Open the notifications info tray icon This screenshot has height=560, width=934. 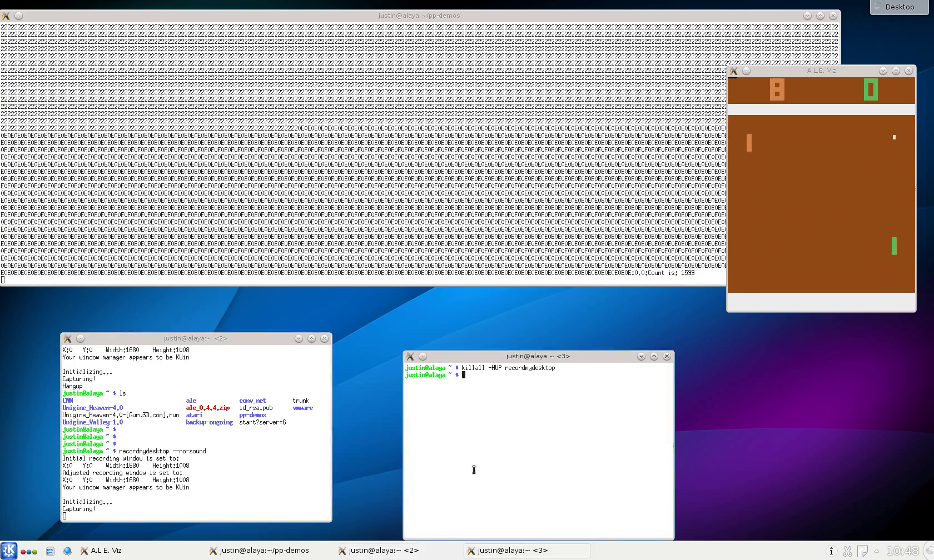click(831, 551)
